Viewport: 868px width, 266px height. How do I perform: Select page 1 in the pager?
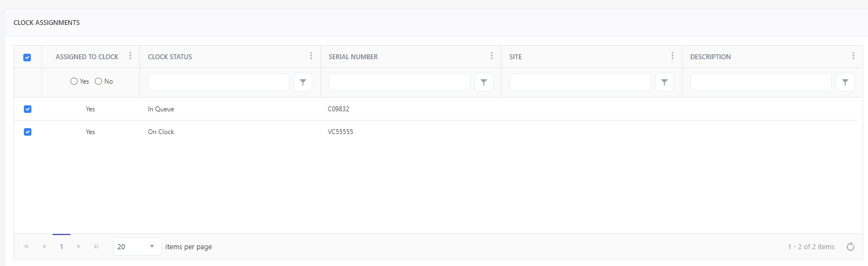click(x=61, y=247)
